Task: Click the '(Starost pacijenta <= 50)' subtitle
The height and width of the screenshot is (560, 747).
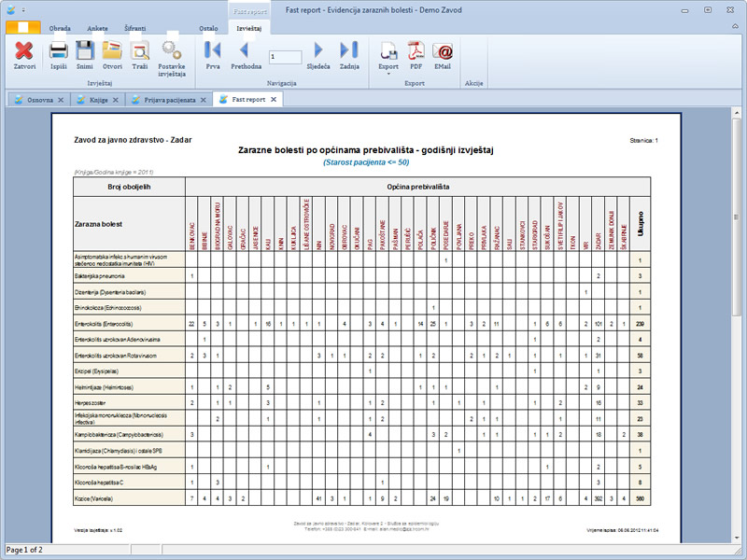Action: pos(366,162)
